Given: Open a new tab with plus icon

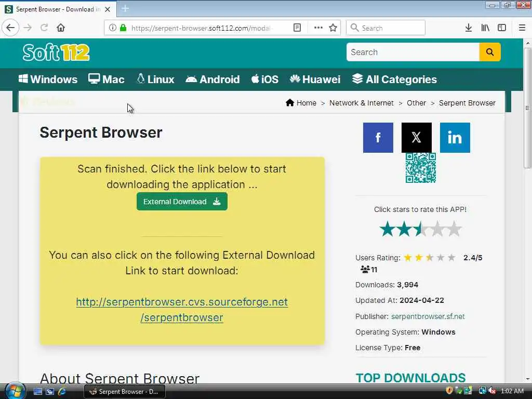Looking at the screenshot, I should [x=125, y=8].
